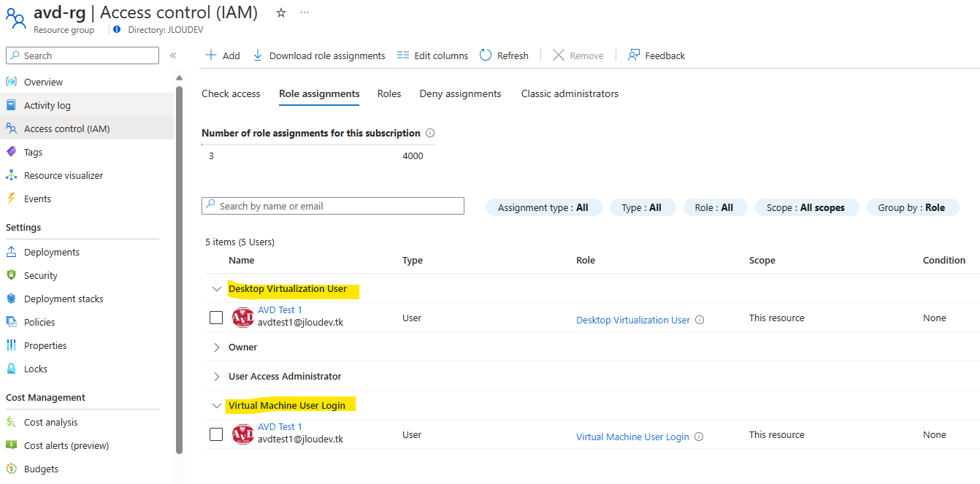This screenshot has width=980, height=484.
Task: Click the Deployments icon in Settings
Action: 11,252
